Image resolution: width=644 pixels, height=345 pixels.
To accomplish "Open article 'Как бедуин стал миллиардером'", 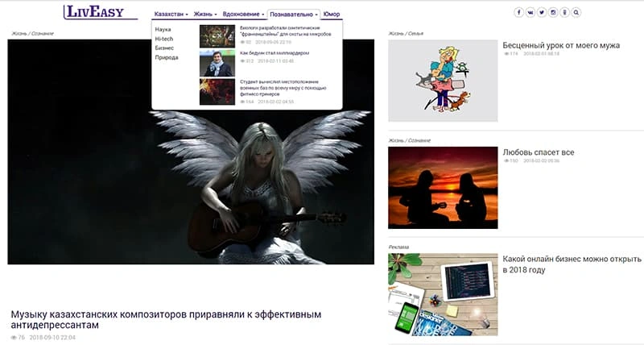I will click(x=275, y=53).
